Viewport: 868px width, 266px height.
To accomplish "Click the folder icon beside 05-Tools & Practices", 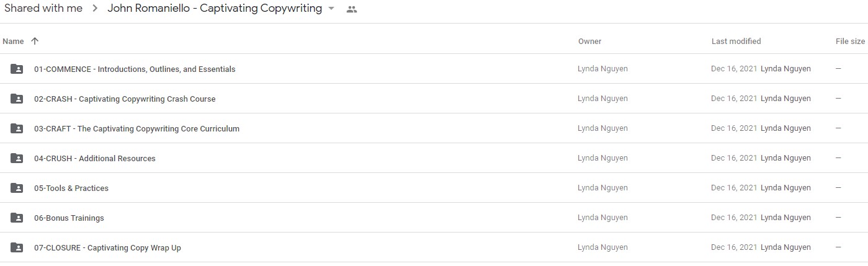I will pyautogui.click(x=17, y=188).
